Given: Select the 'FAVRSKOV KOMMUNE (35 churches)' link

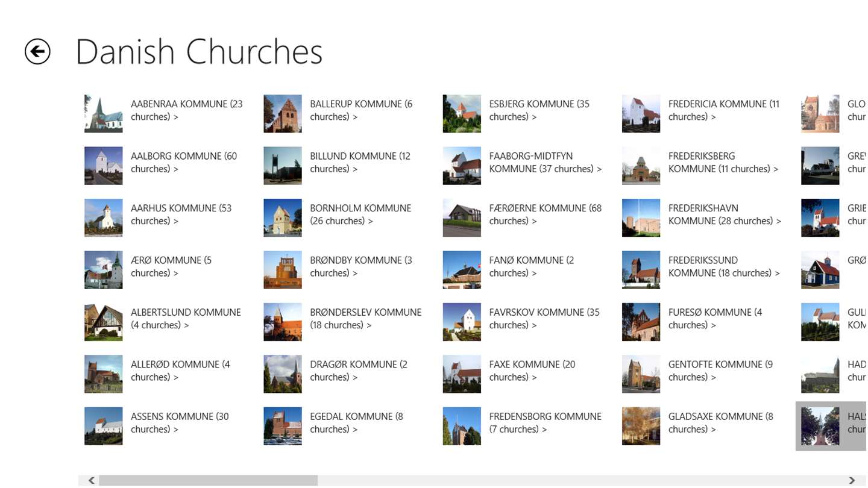Looking at the screenshot, I should [x=544, y=319].
